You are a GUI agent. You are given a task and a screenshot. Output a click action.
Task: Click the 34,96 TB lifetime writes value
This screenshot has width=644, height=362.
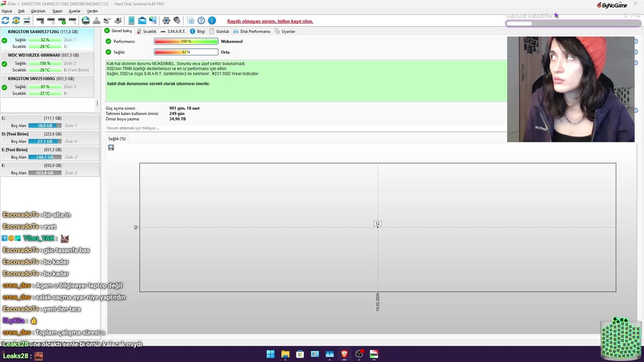pos(178,119)
